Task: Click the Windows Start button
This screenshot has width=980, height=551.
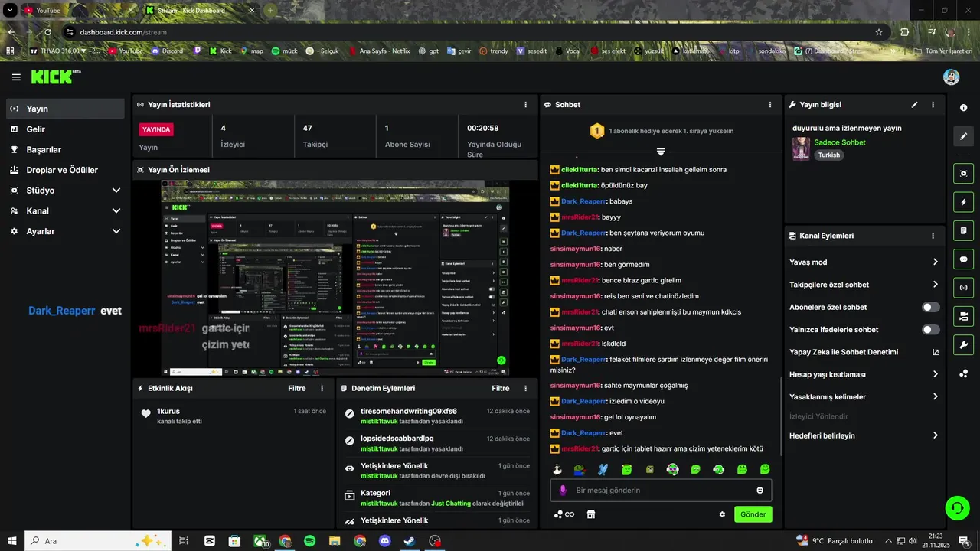Action: 12,541
